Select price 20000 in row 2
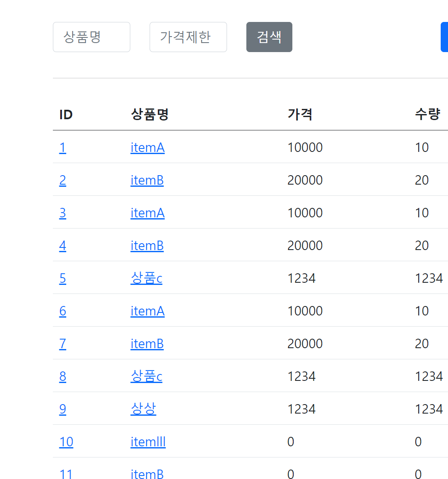The image size is (448, 479). (305, 180)
